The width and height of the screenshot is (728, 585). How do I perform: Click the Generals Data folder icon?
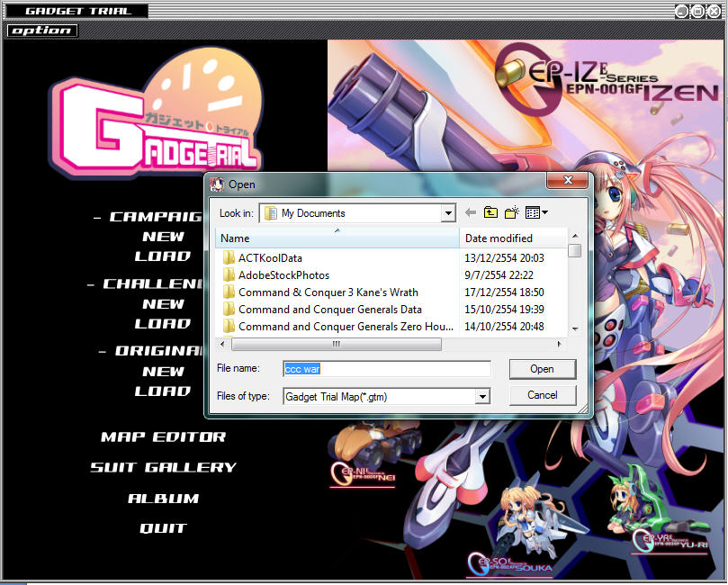pyautogui.click(x=229, y=310)
